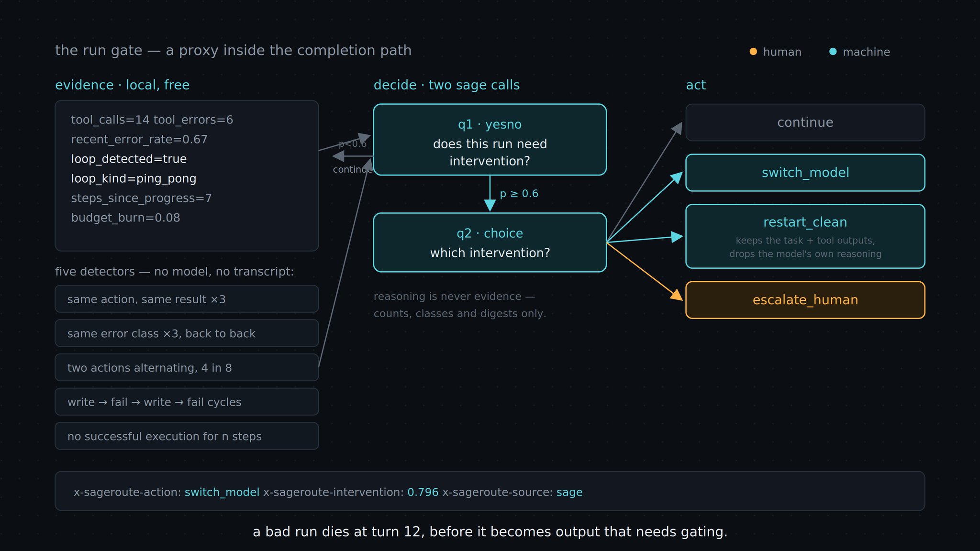
Task: Click the restart_clean action box
Action: coord(805,236)
